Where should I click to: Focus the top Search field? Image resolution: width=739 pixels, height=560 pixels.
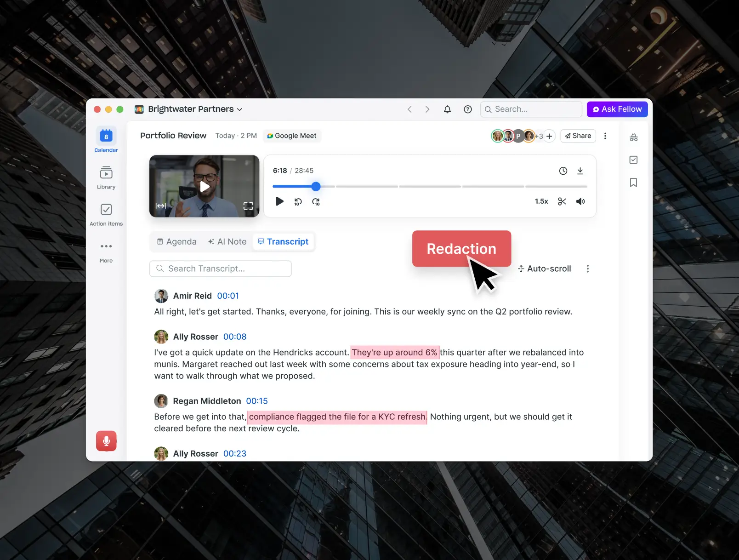531,109
